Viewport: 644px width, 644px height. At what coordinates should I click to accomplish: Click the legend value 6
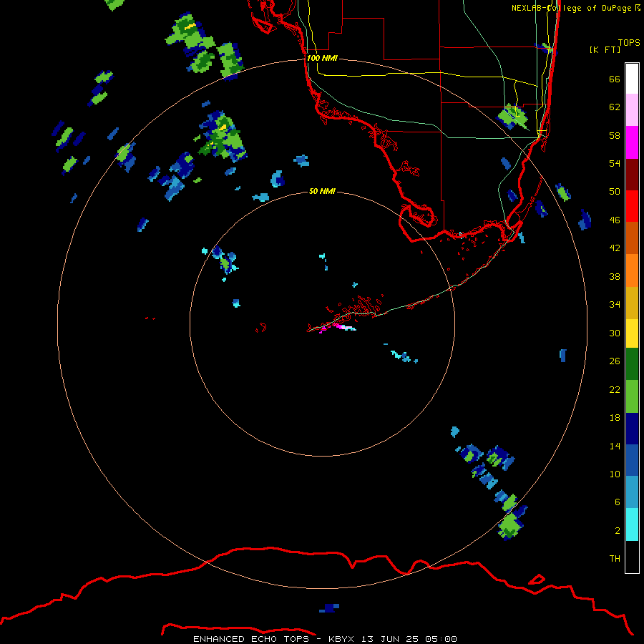pos(617,502)
